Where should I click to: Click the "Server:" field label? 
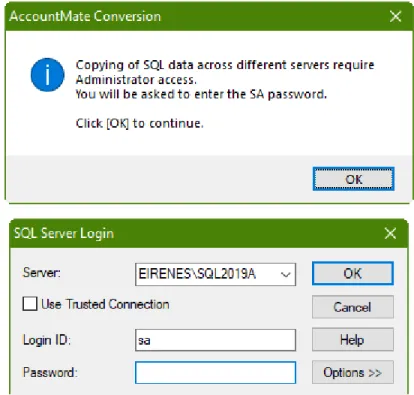(x=42, y=273)
